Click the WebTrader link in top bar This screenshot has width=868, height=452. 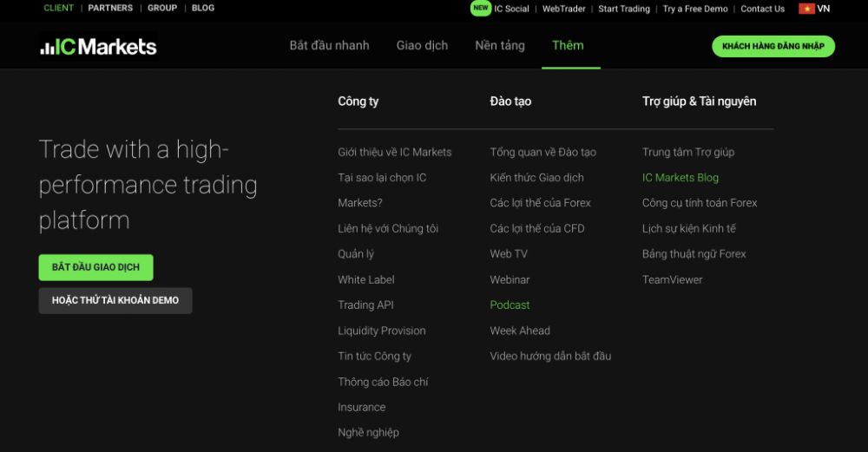pyautogui.click(x=564, y=9)
